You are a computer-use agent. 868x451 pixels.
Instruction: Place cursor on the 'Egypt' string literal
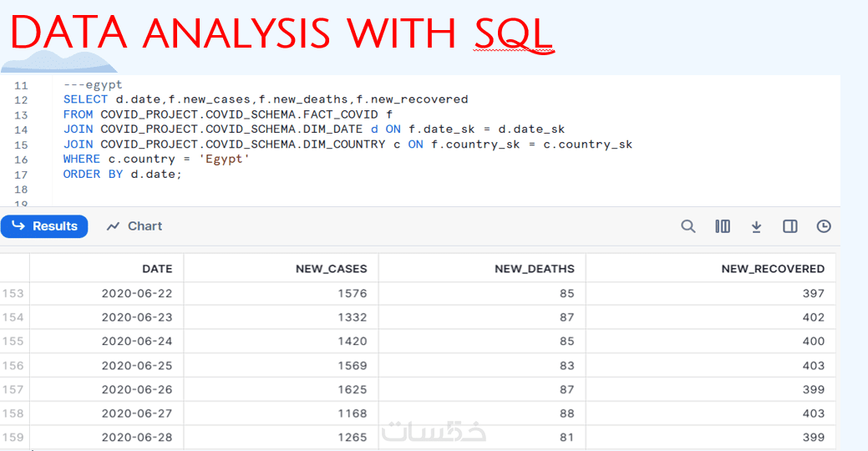224,160
